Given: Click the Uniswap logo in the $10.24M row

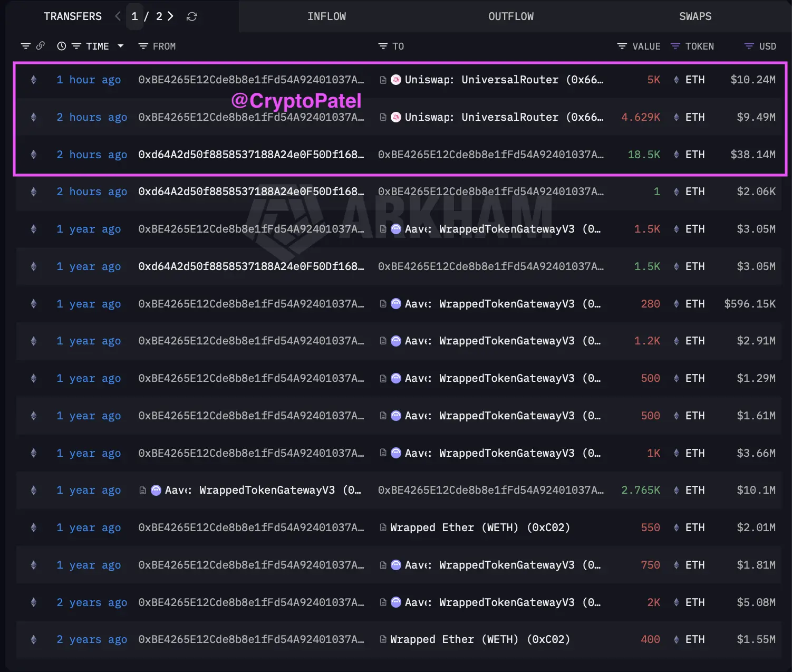Looking at the screenshot, I should pyautogui.click(x=396, y=80).
